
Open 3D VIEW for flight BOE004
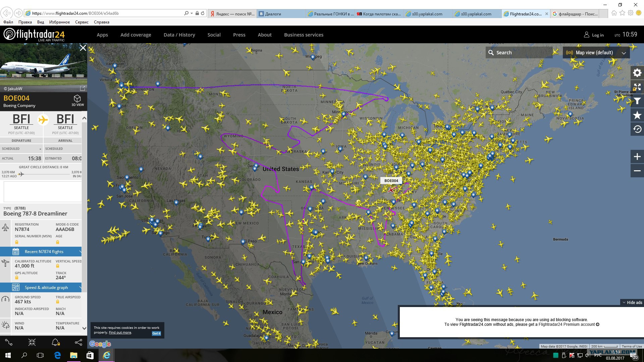click(77, 101)
